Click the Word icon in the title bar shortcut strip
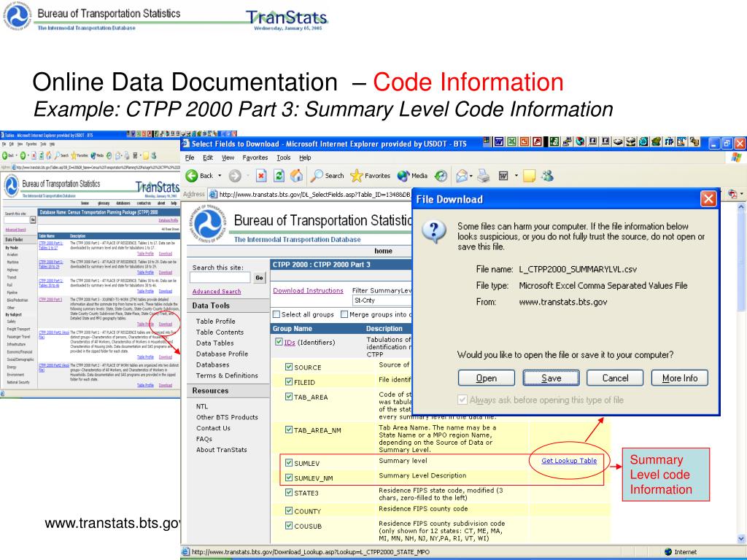747x560 pixels. [x=499, y=141]
